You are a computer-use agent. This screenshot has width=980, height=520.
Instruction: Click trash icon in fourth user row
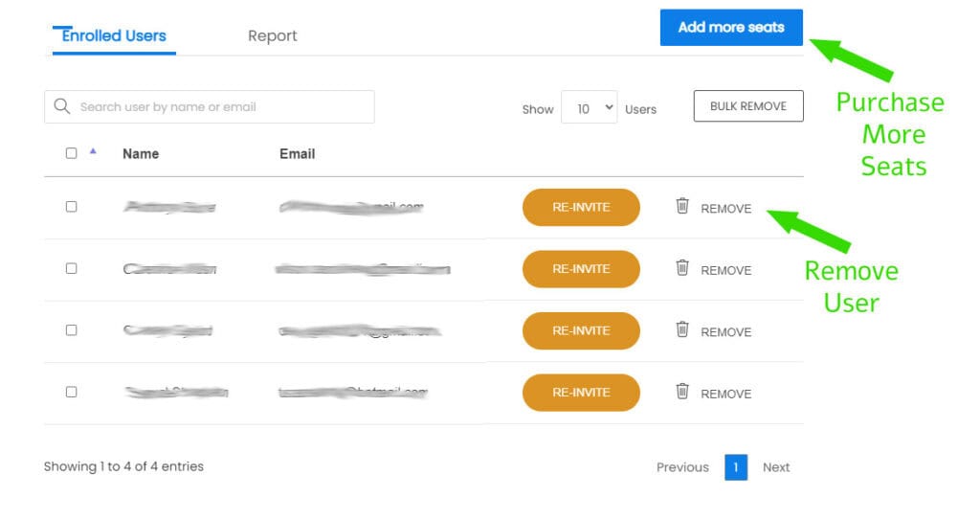click(x=682, y=391)
